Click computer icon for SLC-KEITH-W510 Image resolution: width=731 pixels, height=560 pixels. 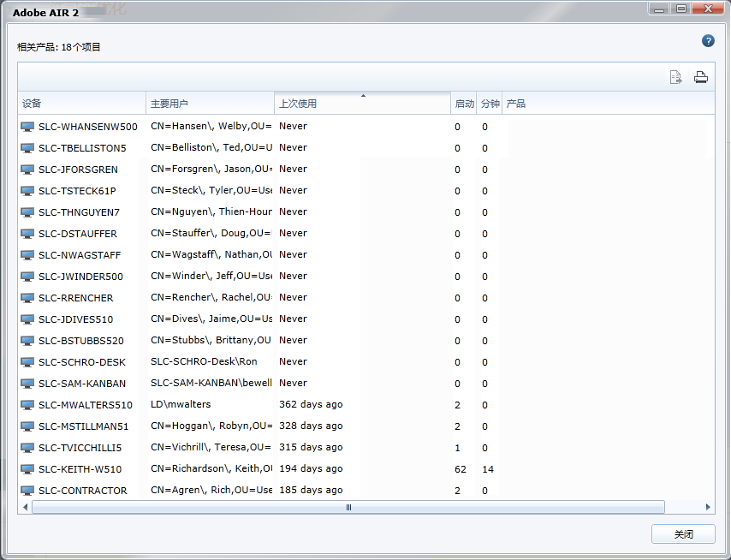tap(27, 469)
